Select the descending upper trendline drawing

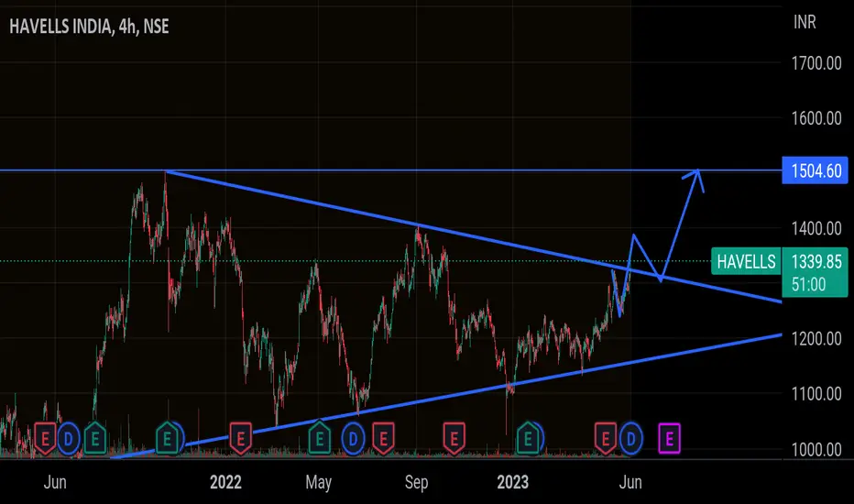tap(474, 237)
